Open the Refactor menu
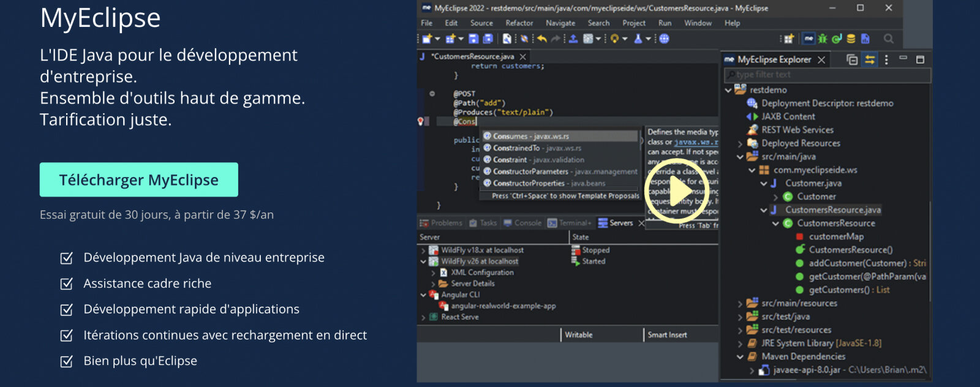The image size is (980, 387). click(x=519, y=23)
